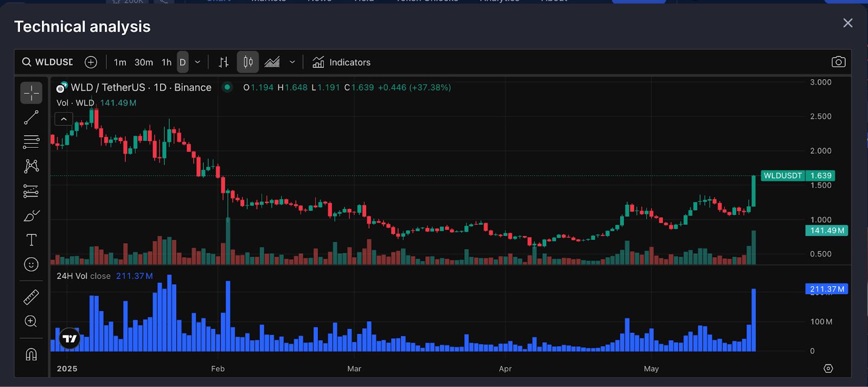Select candlestick chart type
868x387 pixels.
[248, 62]
